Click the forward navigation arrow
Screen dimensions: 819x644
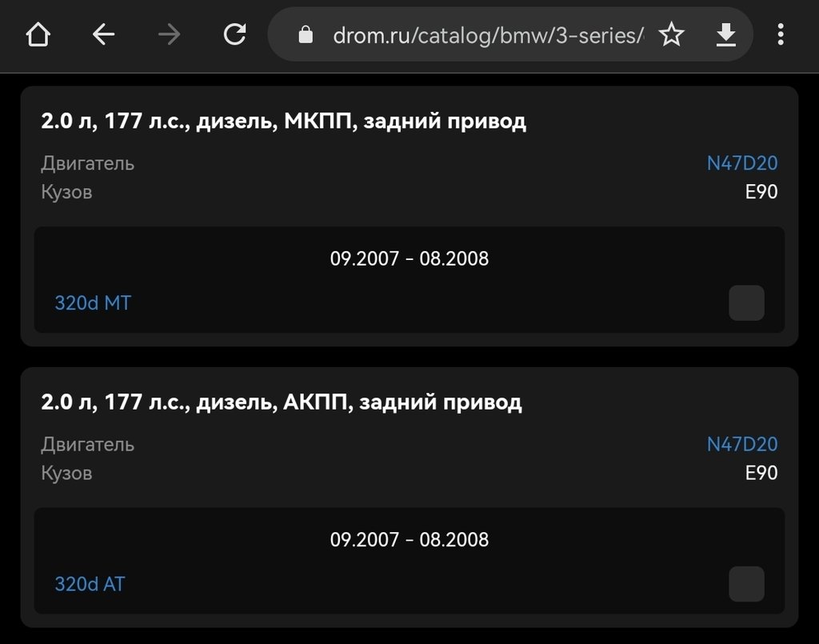(x=169, y=34)
